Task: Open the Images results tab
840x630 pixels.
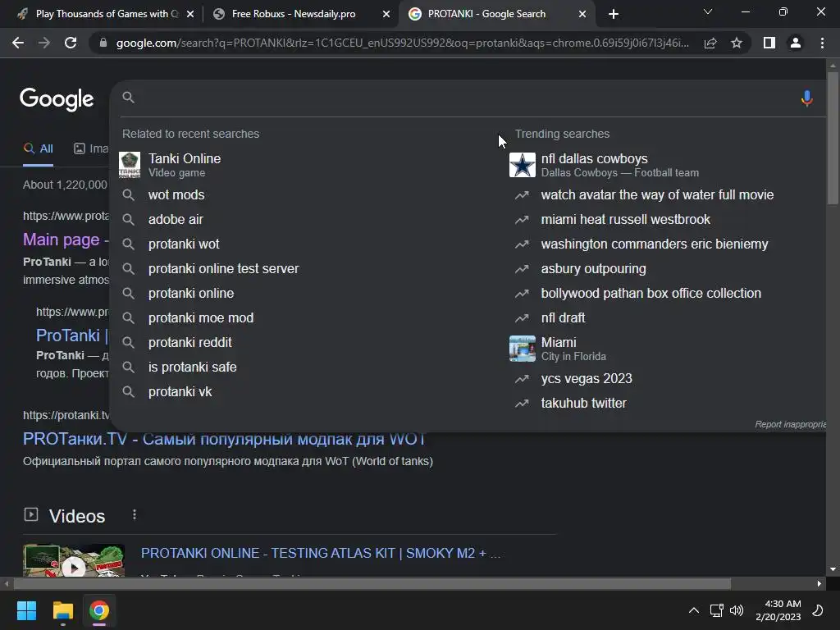Action: [x=90, y=149]
